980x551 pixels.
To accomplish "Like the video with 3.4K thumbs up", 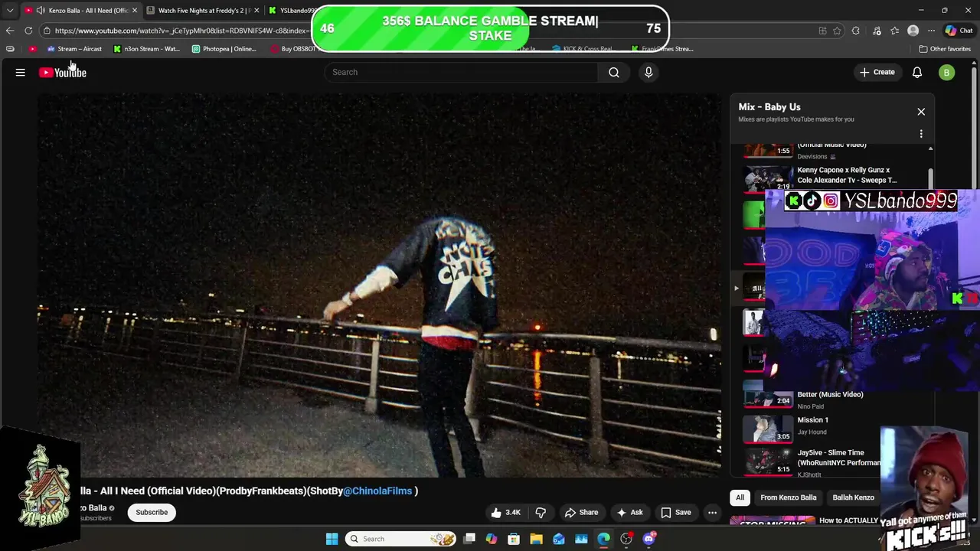I will (x=505, y=513).
